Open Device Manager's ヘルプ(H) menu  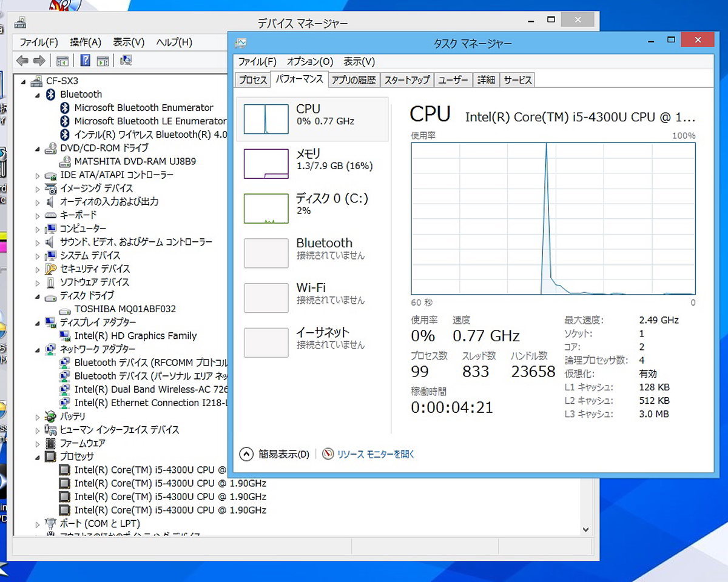tap(174, 42)
